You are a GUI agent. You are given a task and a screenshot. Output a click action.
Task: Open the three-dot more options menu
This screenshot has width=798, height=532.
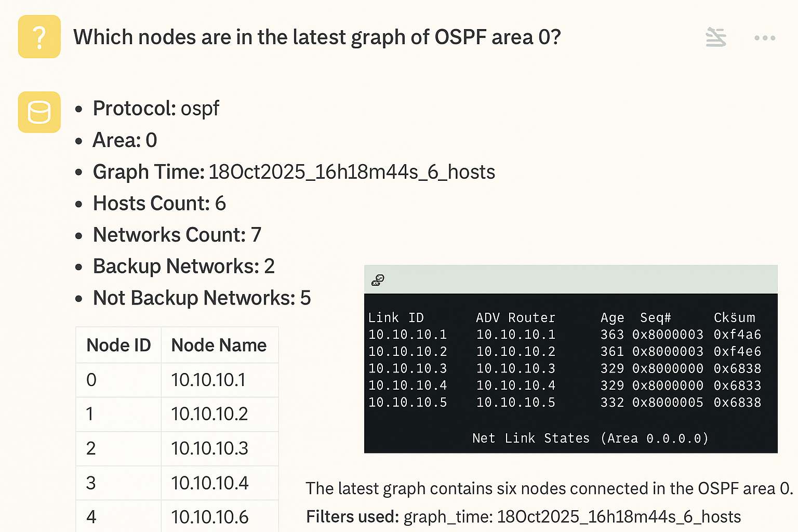pos(764,38)
